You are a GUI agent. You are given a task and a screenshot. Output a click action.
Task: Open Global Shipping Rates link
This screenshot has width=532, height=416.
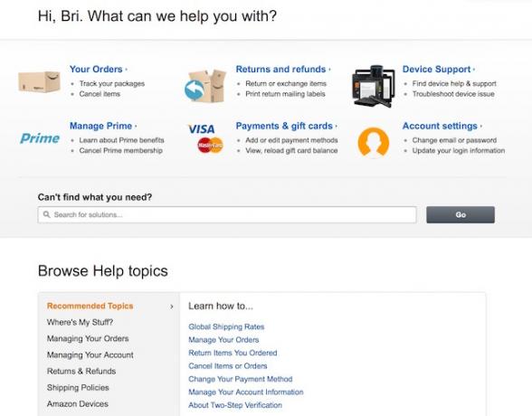226,326
